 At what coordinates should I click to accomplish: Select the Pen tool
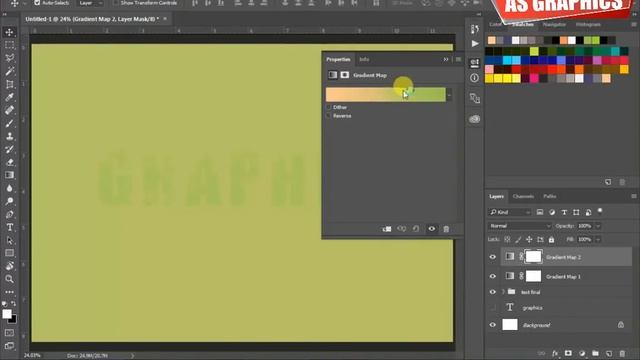click(9, 214)
